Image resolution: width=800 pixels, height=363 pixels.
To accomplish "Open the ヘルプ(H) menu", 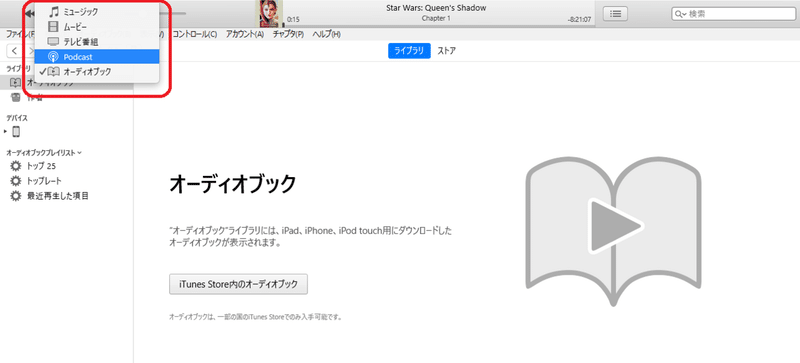I will [326, 34].
